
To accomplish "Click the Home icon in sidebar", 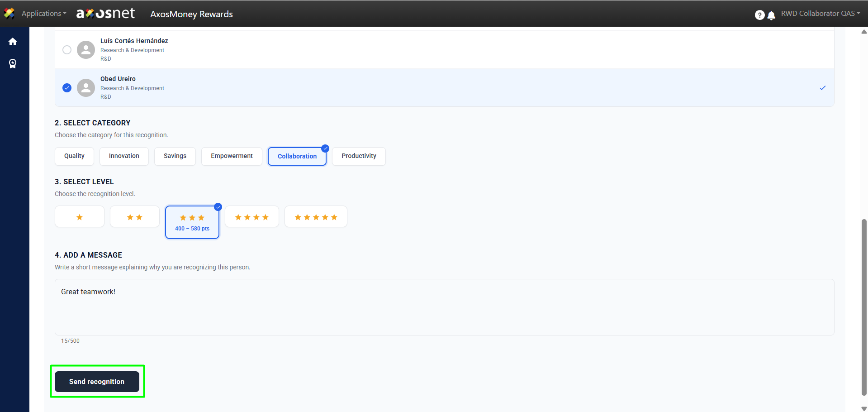I will point(13,42).
